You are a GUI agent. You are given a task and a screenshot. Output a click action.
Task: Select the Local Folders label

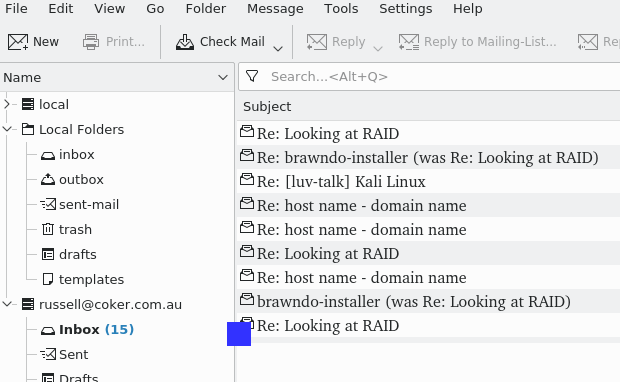coord(81,129)
